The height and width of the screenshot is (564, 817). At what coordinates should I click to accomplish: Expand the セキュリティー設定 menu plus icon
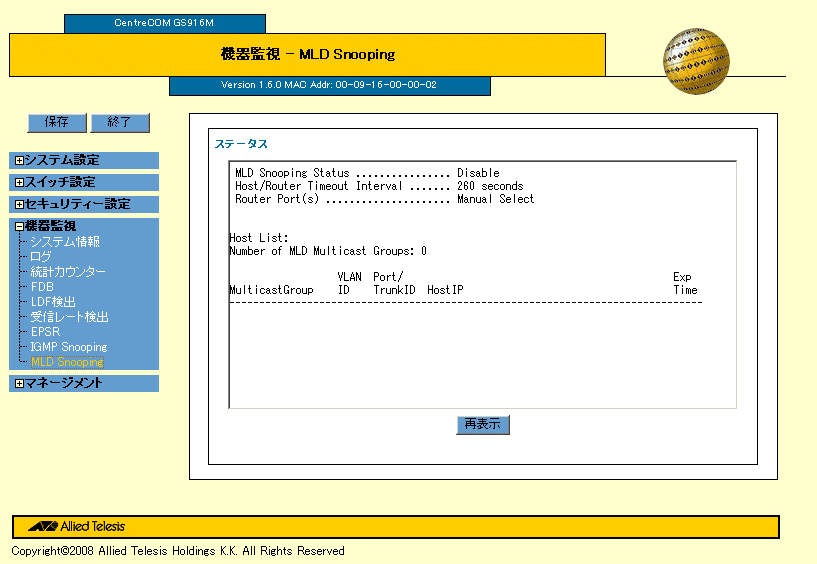pyautogui.click(x=19, y=204)
